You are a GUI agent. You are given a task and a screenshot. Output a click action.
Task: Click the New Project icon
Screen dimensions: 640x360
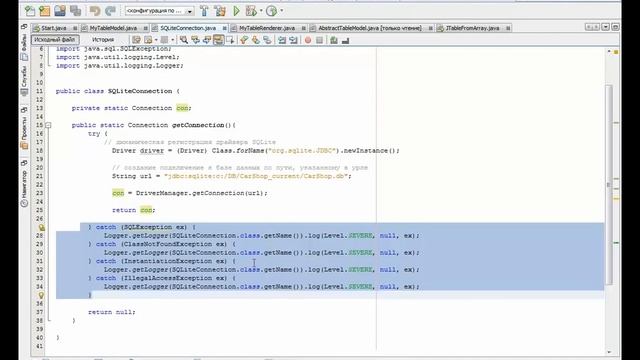(44, 11)
